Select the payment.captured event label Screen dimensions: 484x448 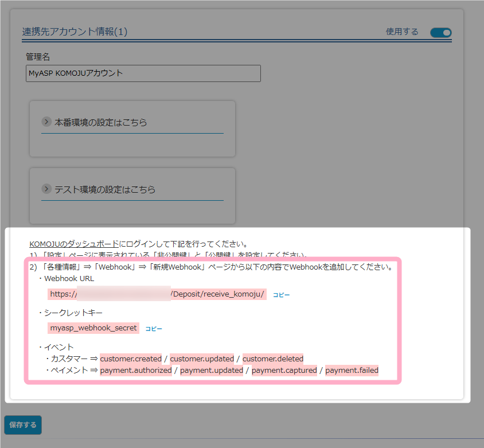[x=284, y=371]
